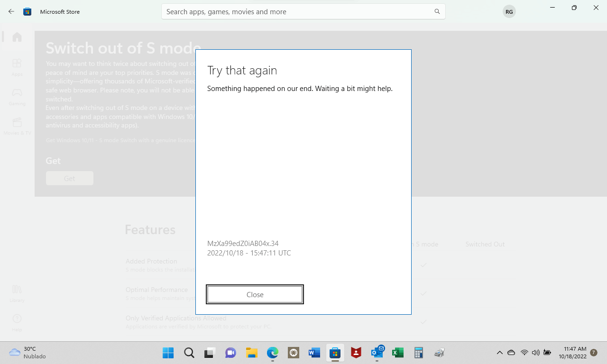Screen dimensions: 607x364
Task: Click the OneDrive cloud tray icon
Action: pyautogui.click(x=511, y=353)
